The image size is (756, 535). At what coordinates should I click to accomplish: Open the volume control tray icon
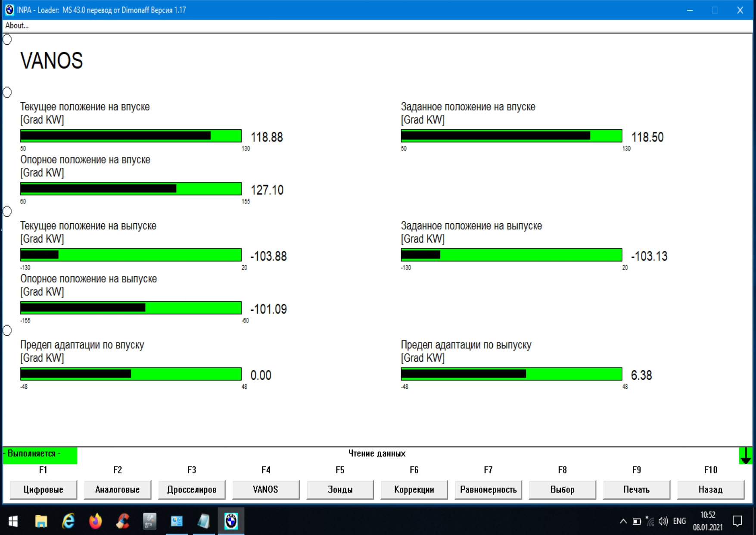tap(663, 522)
